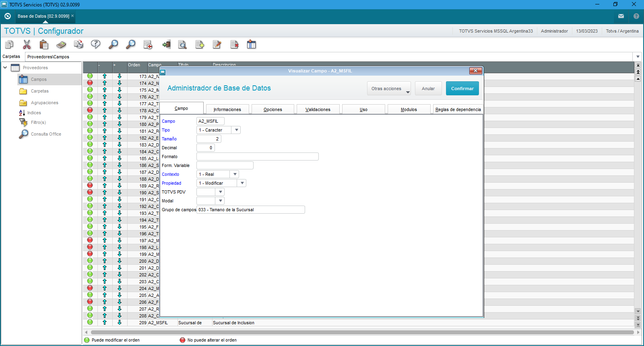Switch to the Opciones tab
The width and height of the screenshot is (644, 346).
tap(273, 109)
